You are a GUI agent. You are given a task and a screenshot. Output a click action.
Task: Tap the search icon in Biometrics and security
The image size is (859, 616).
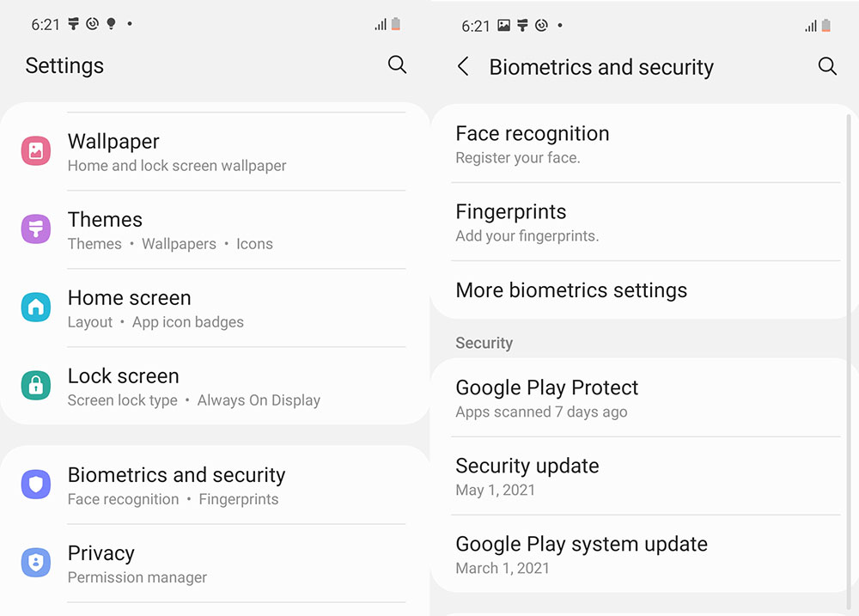tap(827, 66)
